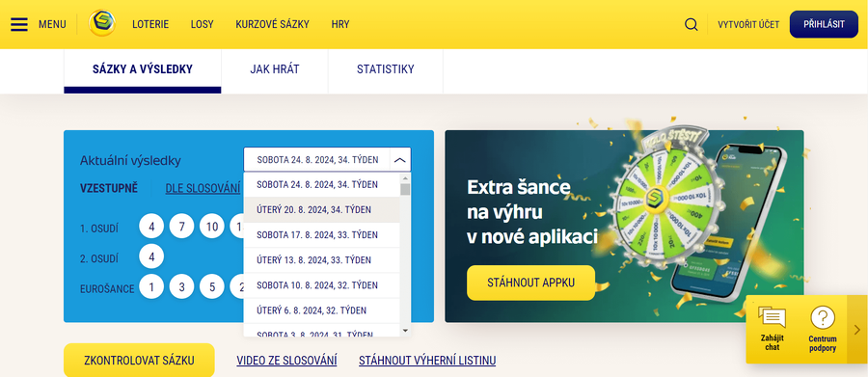Open STÁHNOUT VÝHERNÍ LISTINU link
868x377 pixels.
pos(427,361)
